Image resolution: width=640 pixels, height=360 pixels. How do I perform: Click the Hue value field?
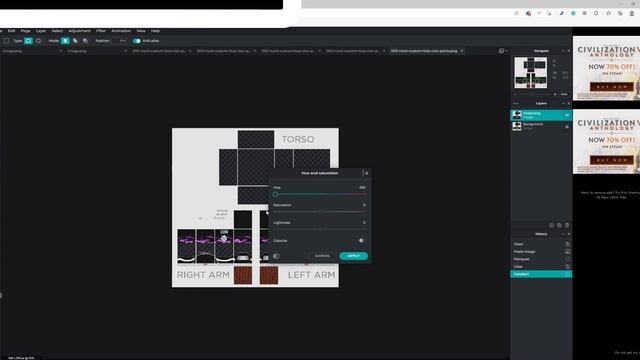click(x=361, y=187)
